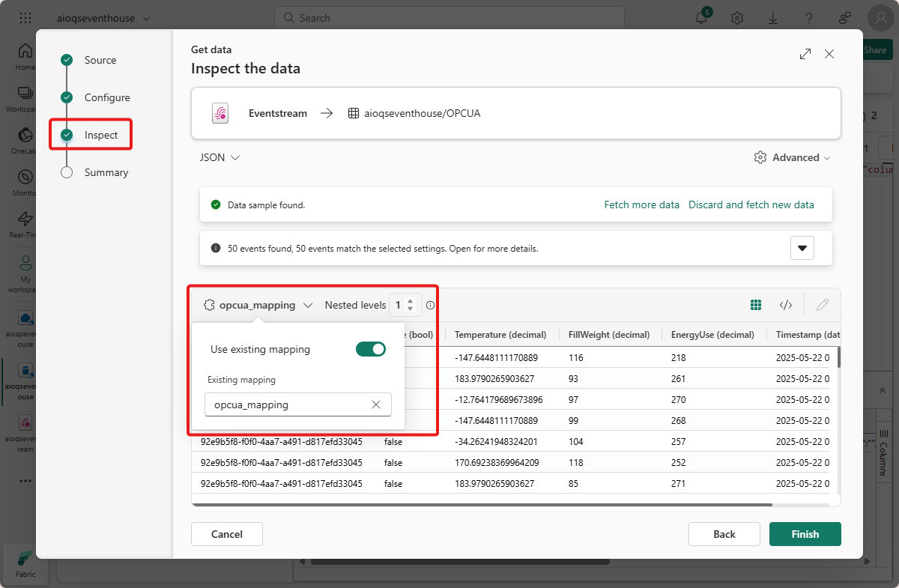Open the app launcher grid icon
Screen dimensions: 899x588
[x=25, y=18]
